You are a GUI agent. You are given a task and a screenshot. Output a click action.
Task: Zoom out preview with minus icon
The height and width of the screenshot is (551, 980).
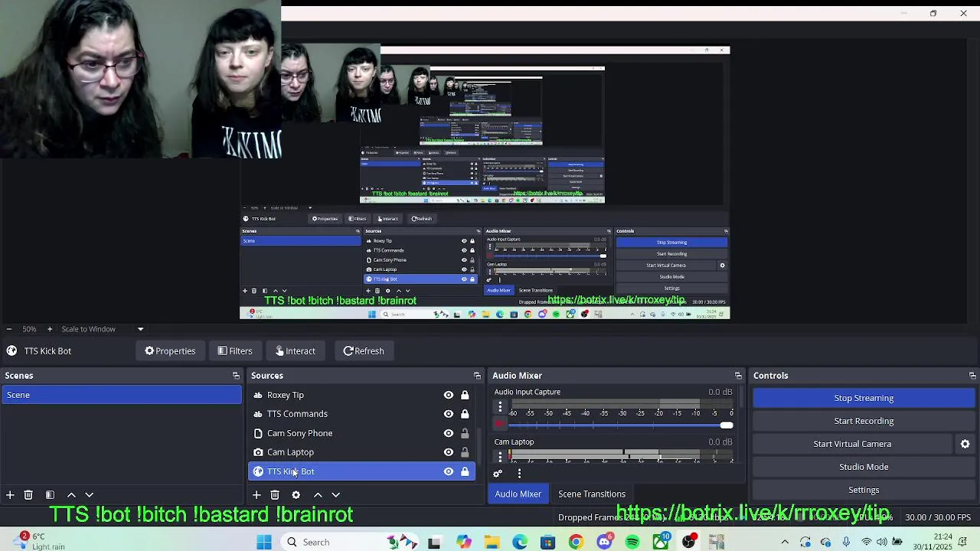[8, 329]
